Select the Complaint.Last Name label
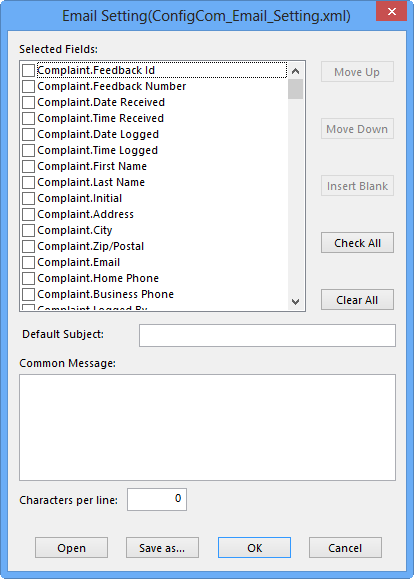The image size is (414, 579). click(91, 182)
